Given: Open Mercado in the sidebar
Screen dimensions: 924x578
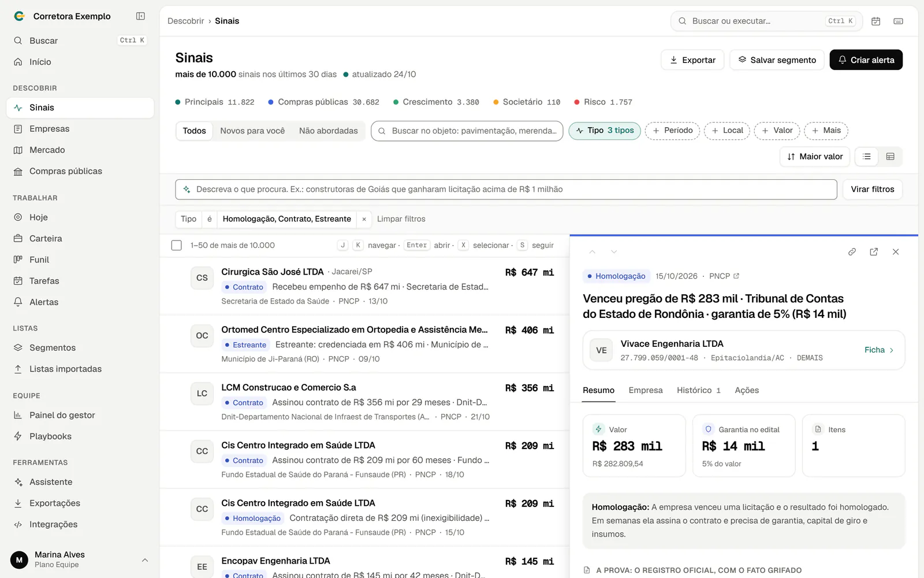Looking at the screenshot, I should [x=80, y=150].
